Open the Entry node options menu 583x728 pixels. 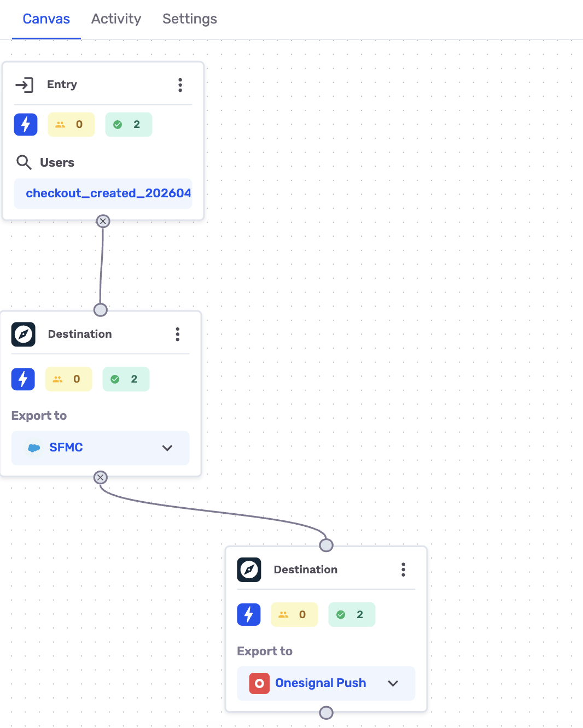pyautogui.click(x=180, y=85)
